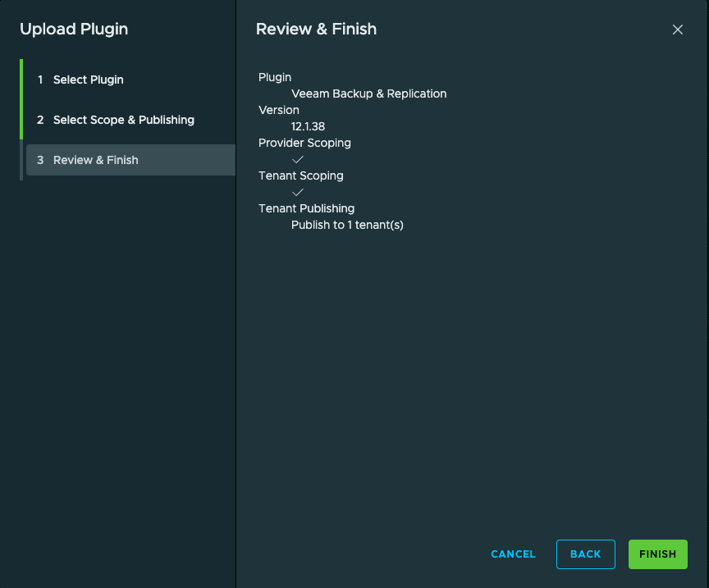Click the Tenant Scoping label
709x588 pixels.
coord(300,175)
